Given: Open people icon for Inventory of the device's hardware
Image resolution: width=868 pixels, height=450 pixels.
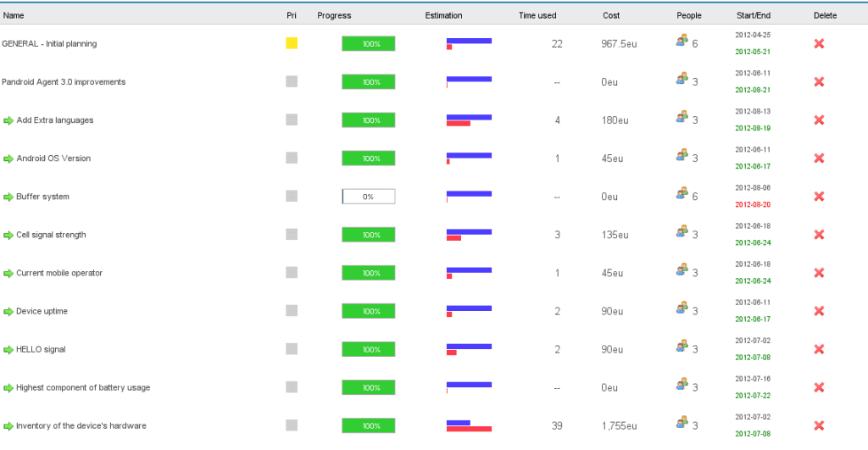Looking at the screenshot, I should click(x=682, y=422).
